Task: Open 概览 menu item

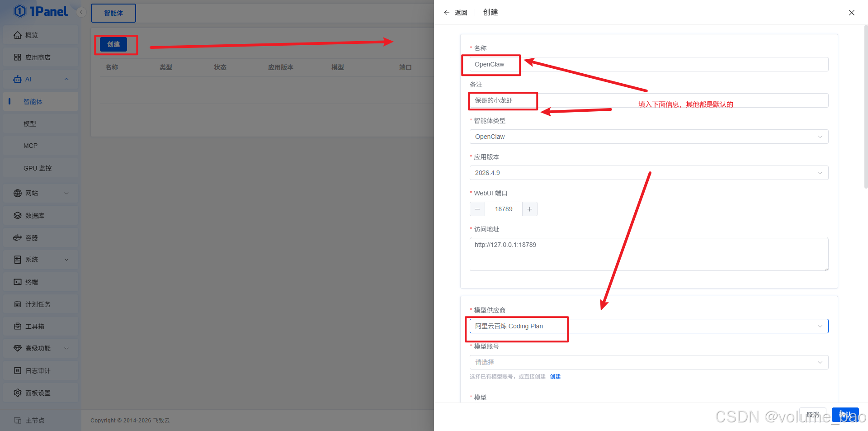Action: (41, 35)
